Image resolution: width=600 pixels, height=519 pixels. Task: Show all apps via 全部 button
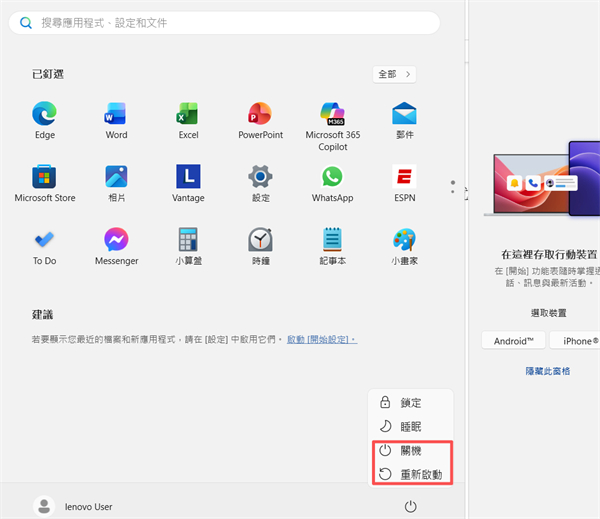(x=394, y=74)
